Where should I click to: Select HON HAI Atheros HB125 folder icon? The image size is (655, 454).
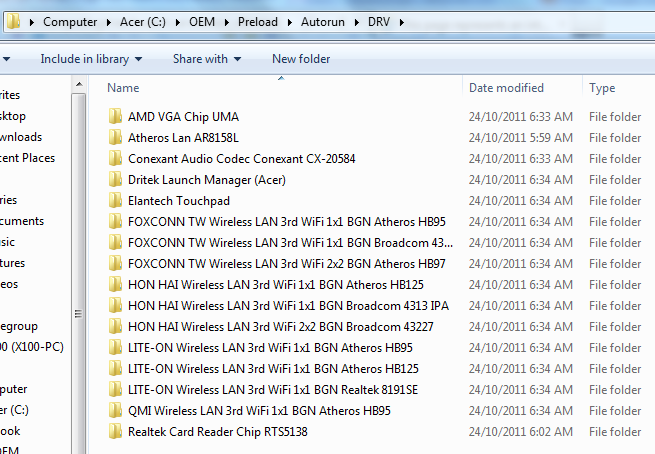(x=115, y=284)
